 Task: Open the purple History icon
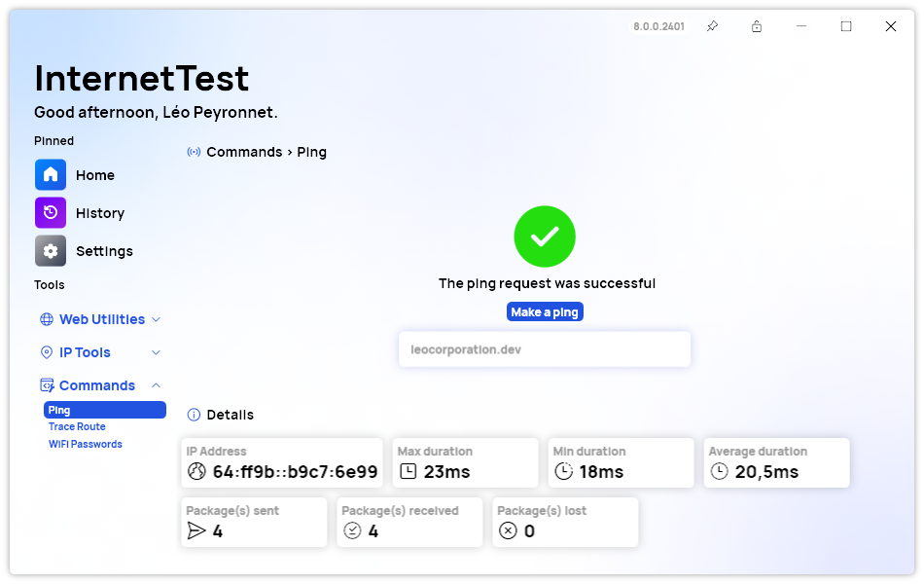click(50, 212)
